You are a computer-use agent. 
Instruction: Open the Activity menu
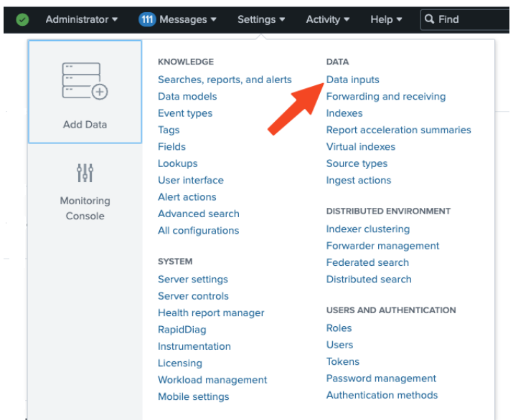(x=328, y=19)
